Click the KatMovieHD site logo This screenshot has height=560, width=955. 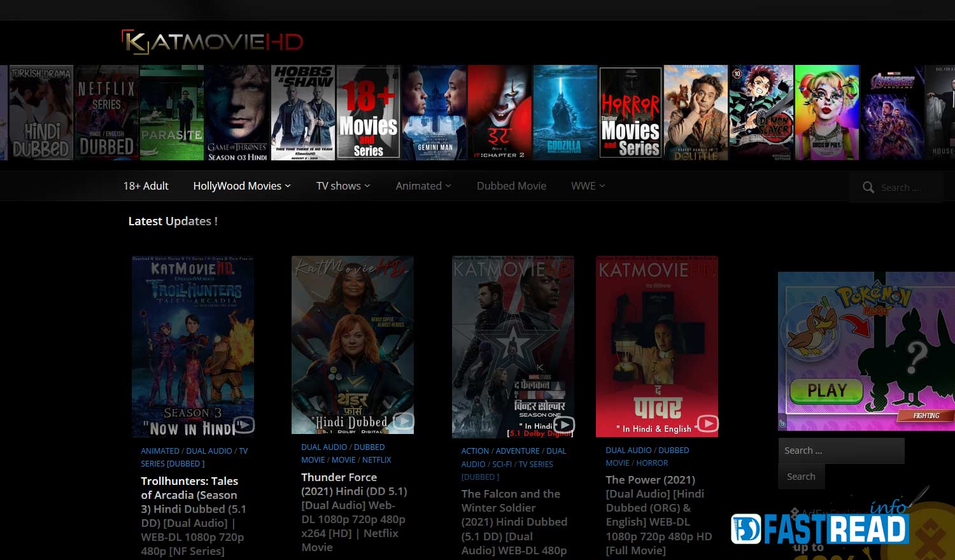(213, 42)
